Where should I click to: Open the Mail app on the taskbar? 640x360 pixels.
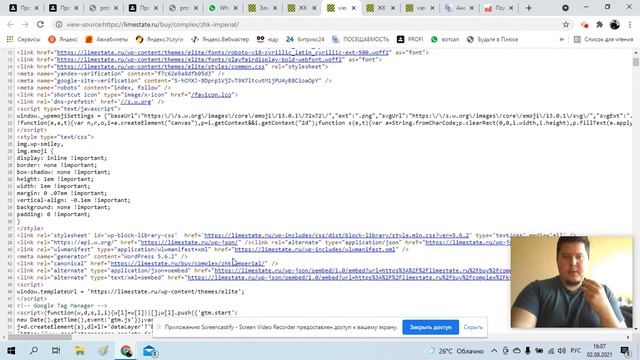tap(150, 351)
